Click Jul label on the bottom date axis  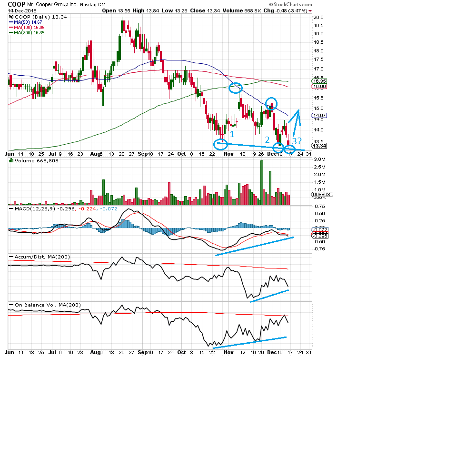52,352
